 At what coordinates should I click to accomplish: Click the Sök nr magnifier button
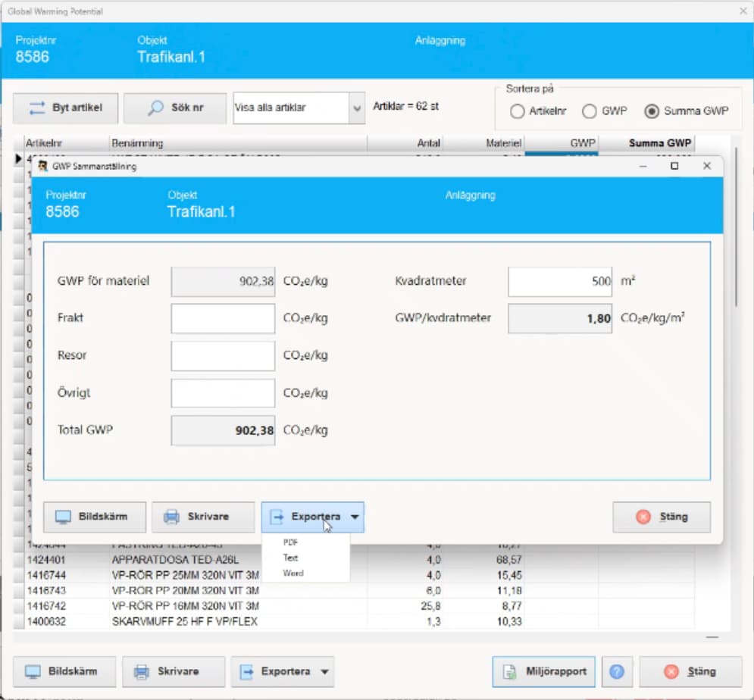point(175,108)
